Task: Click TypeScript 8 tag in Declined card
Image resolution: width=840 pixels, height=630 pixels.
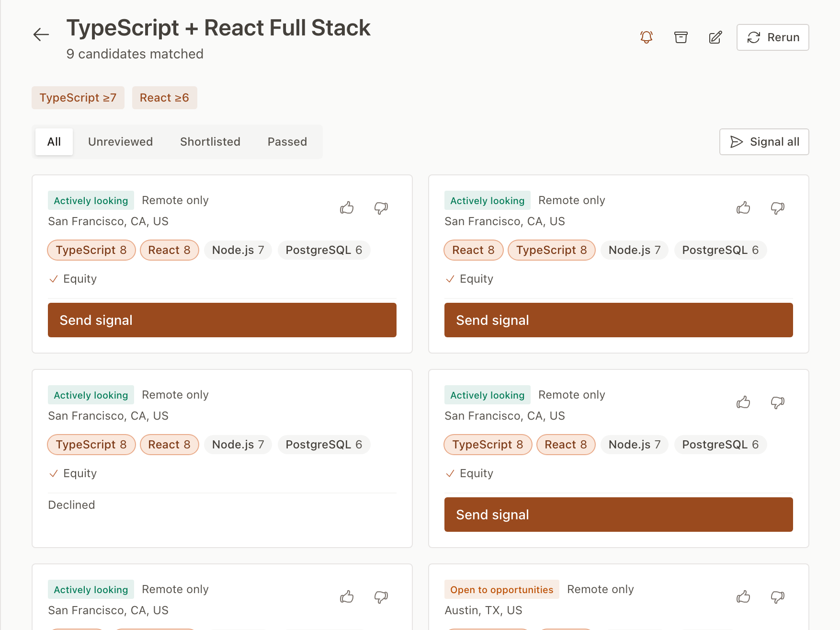Action: 91,445
